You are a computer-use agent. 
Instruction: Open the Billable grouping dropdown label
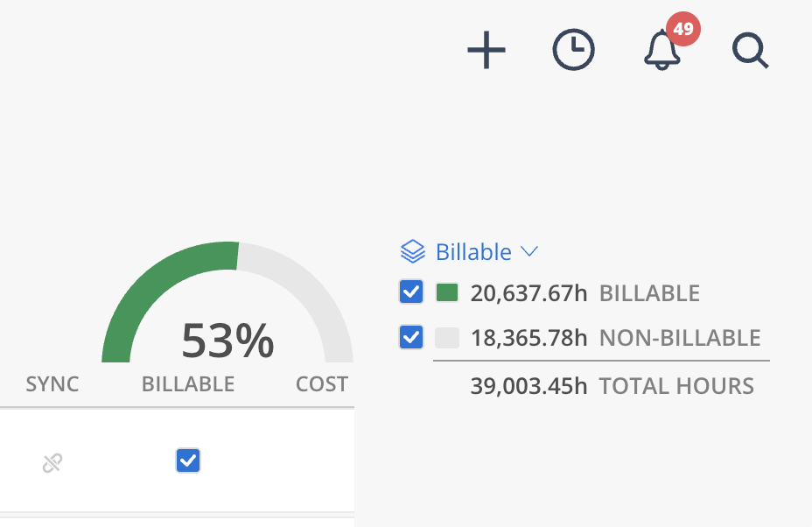point(473,252)
